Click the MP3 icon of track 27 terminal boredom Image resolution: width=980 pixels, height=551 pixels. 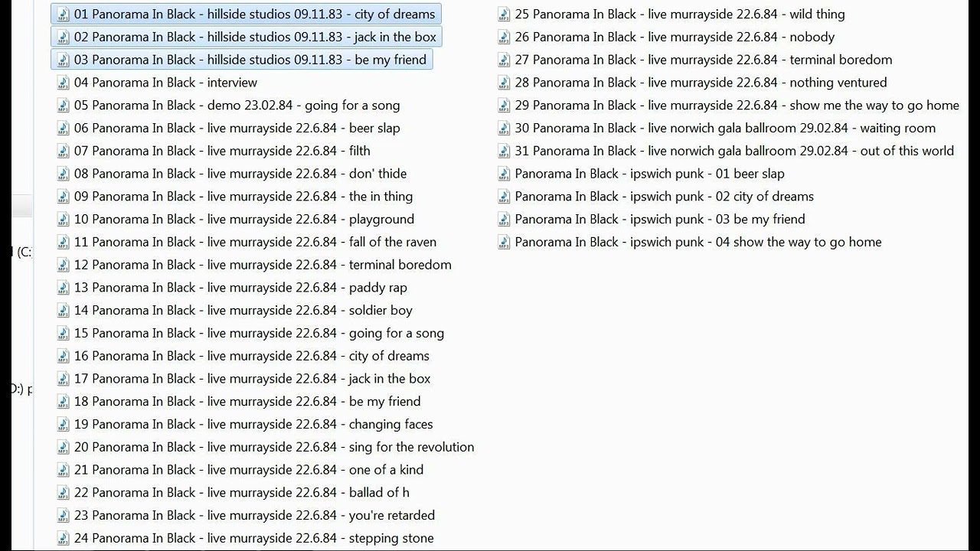[x=504, y=60]
